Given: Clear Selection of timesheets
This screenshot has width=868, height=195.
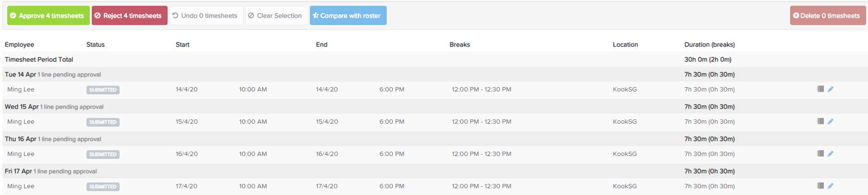Looking at the screenshot, I should [x=277, y=15].
